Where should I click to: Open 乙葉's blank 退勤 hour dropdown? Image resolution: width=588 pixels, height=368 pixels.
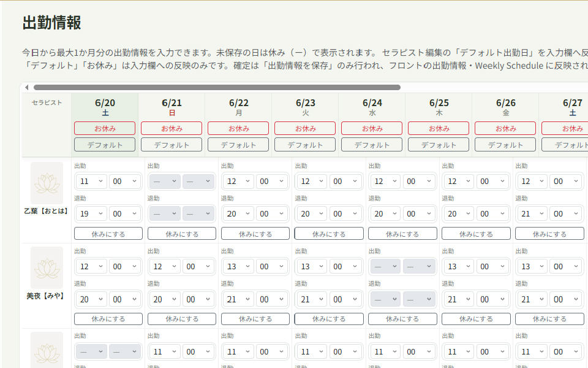pyautogui.click(x=165, y=213)
